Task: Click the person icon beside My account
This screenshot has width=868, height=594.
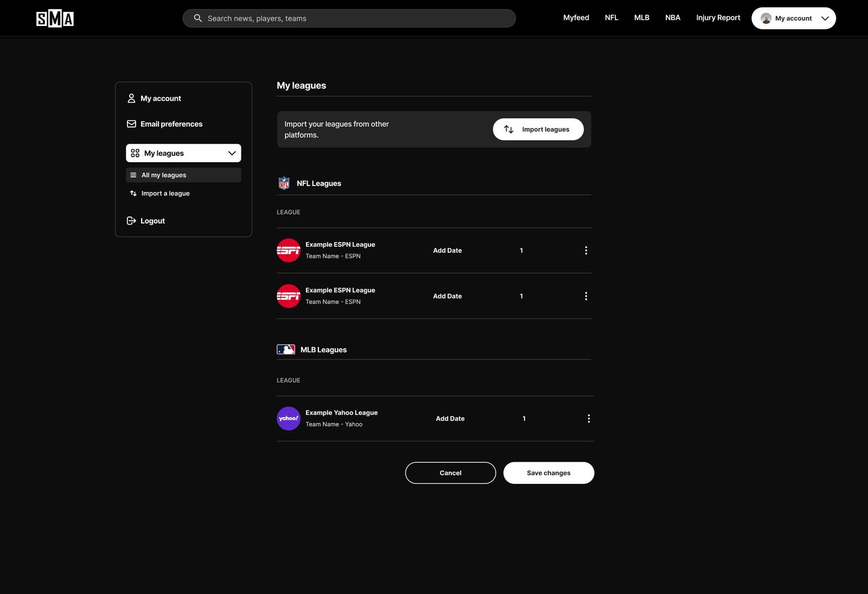Action: point(131,98)
